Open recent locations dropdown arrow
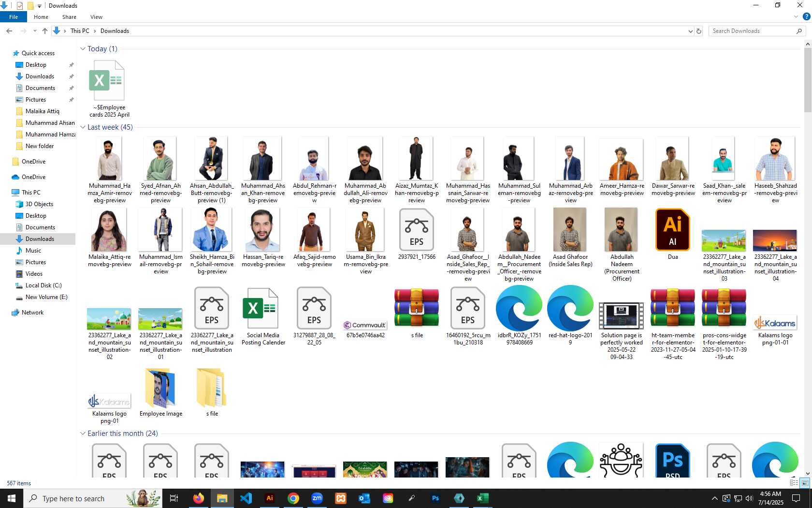Screen dimensions: 812x508 (x=34, y=31)
